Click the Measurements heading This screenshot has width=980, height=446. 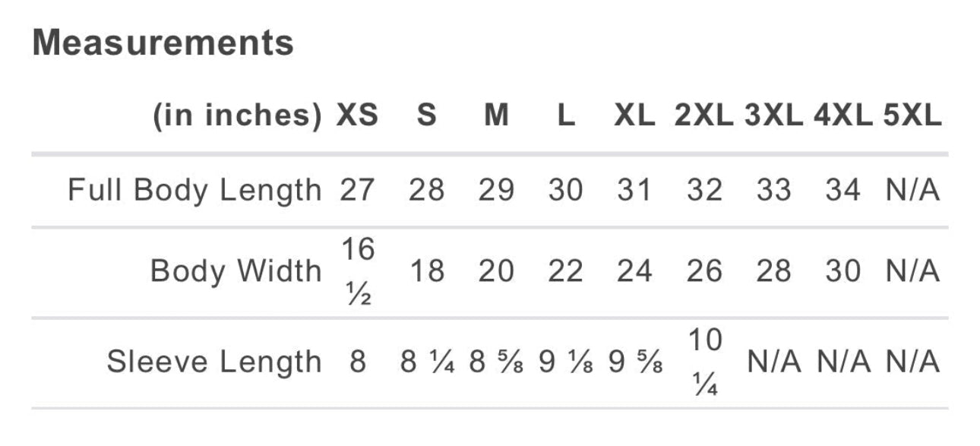[x=163, y=43]
